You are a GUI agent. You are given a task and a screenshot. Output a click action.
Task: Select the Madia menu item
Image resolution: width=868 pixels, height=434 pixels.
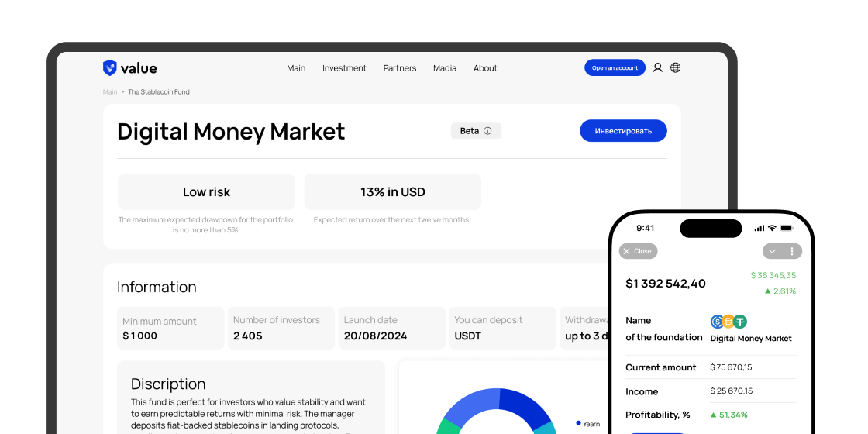click(x=445, y=68)
